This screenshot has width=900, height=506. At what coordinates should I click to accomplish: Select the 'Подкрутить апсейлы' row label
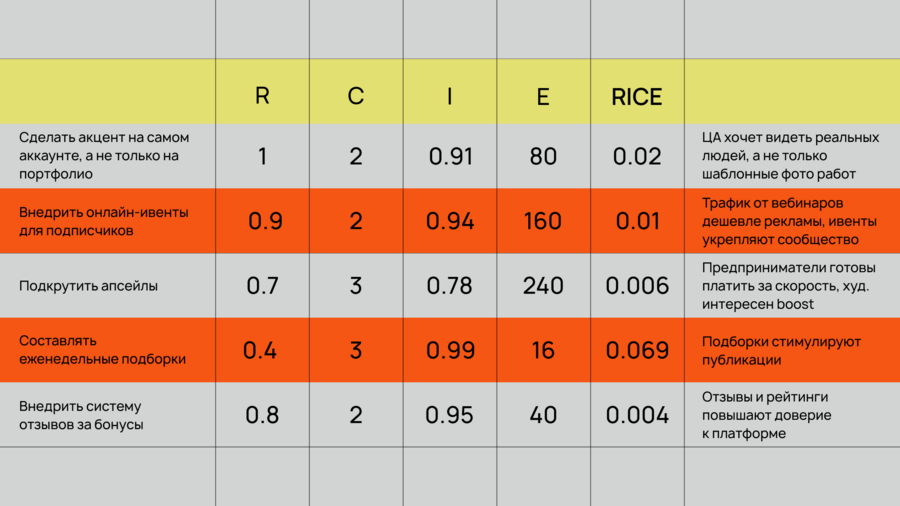click(x=88, y=286)
